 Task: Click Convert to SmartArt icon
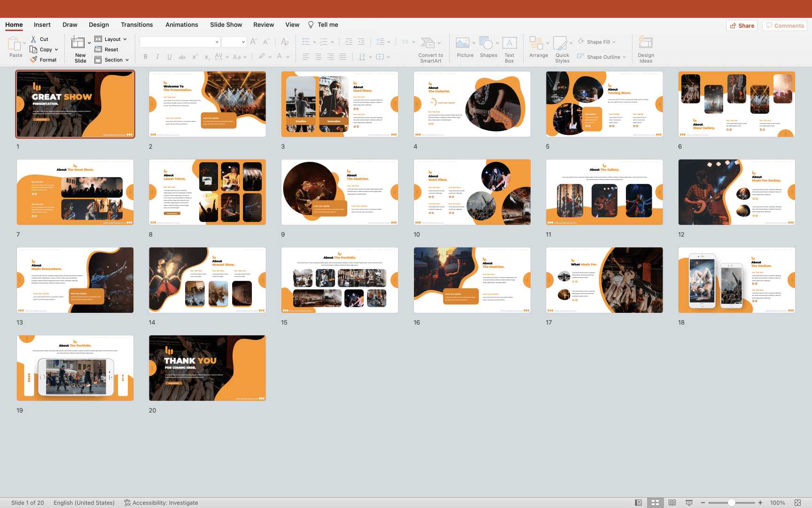(428, 43)
